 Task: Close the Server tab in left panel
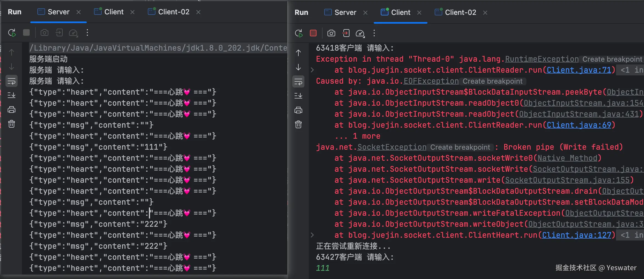[x=79, y=12]
